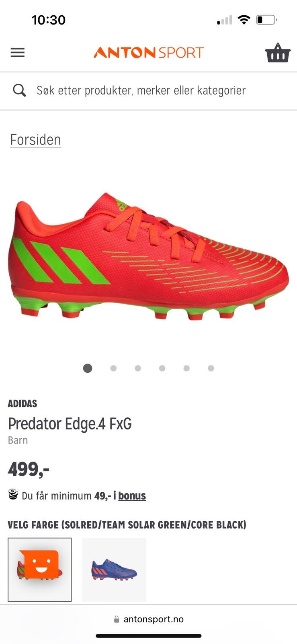Go to the Forsiden breadcrumb link

pyautogui.click(x=35, y=140)
